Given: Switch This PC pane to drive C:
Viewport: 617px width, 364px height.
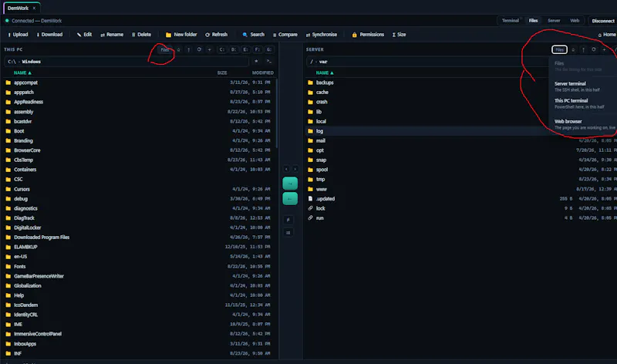Looking at the screenshot, I should tap(222, 49).
